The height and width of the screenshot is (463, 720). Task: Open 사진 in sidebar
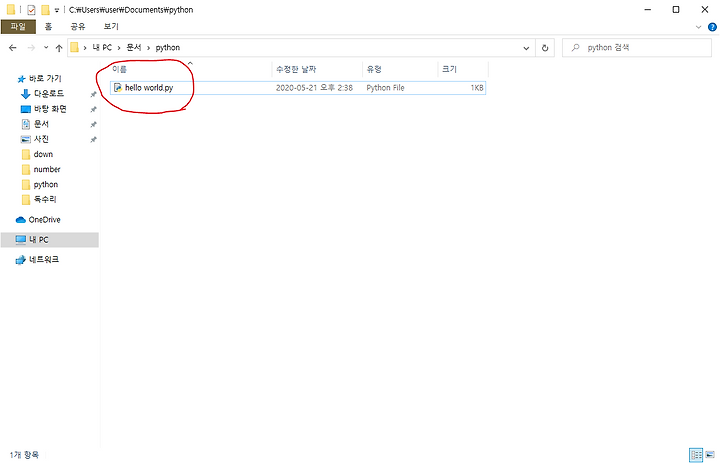pyautogui.click(x=41, y=139)
